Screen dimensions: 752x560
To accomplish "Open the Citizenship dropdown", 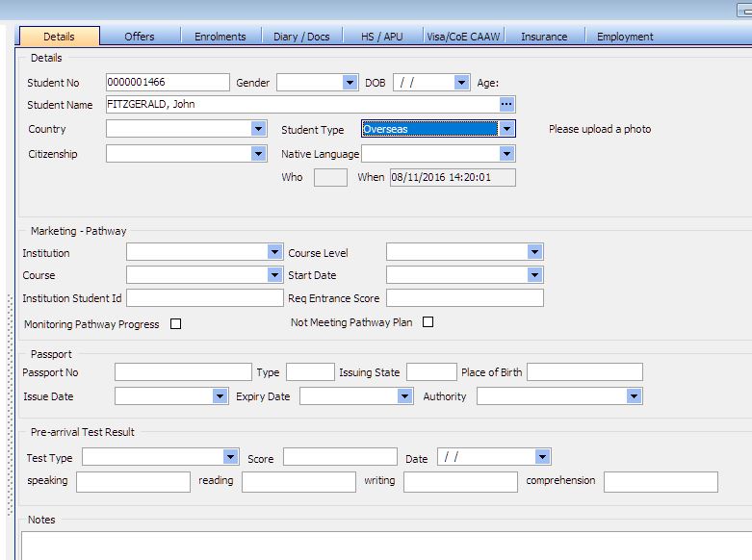I will coord(258,153).
